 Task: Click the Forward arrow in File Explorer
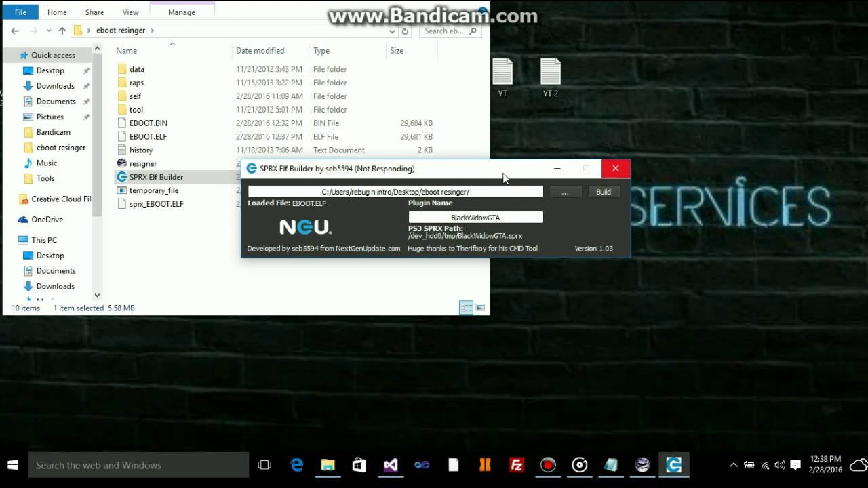click(x=33, y=30)
